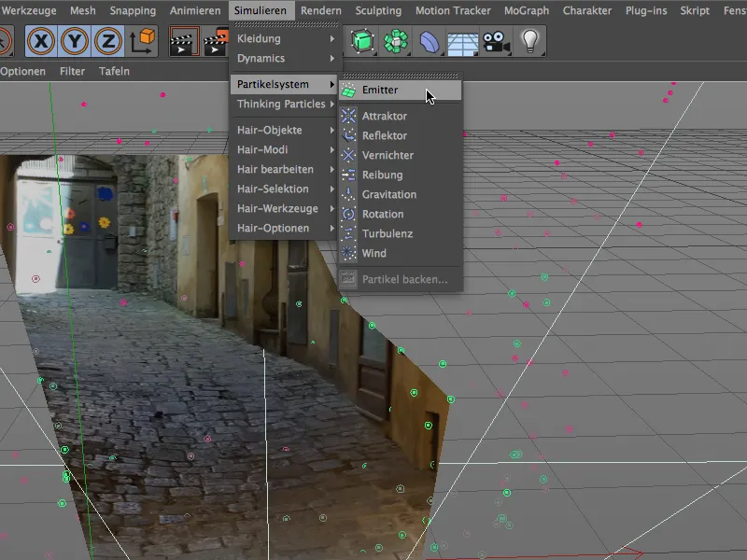Click the Rotation icon in submenu
Screen dimensions: 747x560
tap(348, 214)
